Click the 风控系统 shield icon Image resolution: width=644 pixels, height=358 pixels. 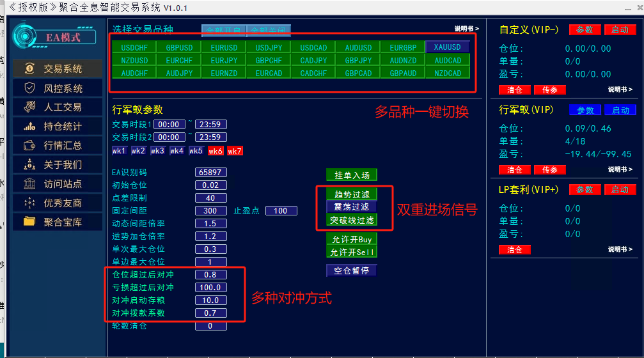tap(29, 88)
